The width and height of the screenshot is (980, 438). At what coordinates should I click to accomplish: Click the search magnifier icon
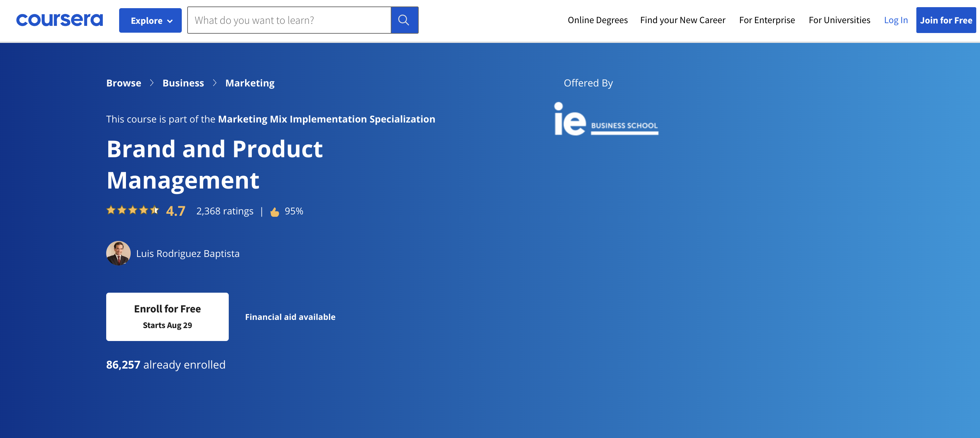click(404, 20)
